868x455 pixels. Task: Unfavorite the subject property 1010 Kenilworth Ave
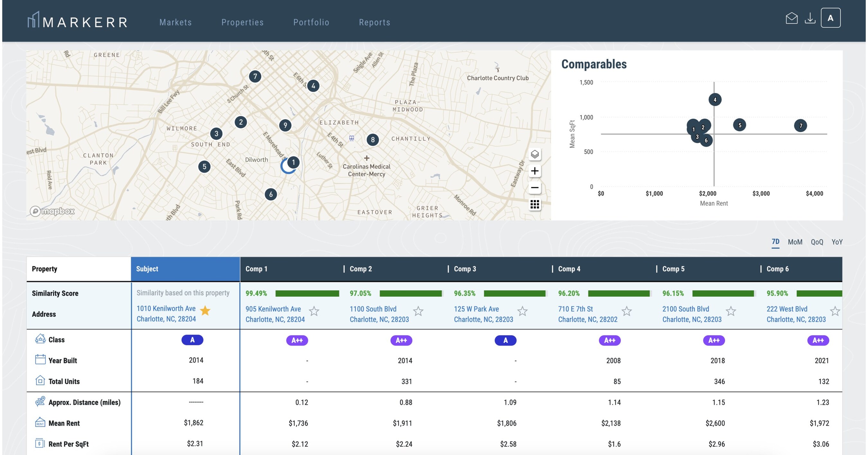[206, 311]
